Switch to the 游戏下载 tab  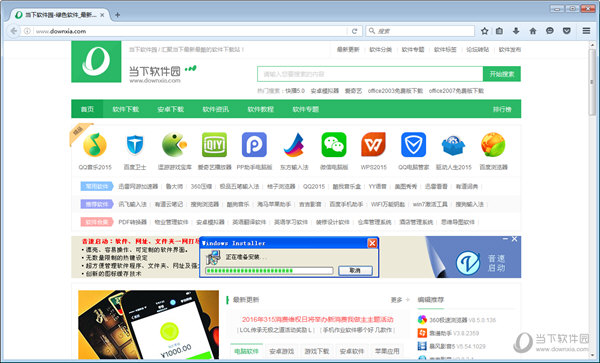[317, 351]
